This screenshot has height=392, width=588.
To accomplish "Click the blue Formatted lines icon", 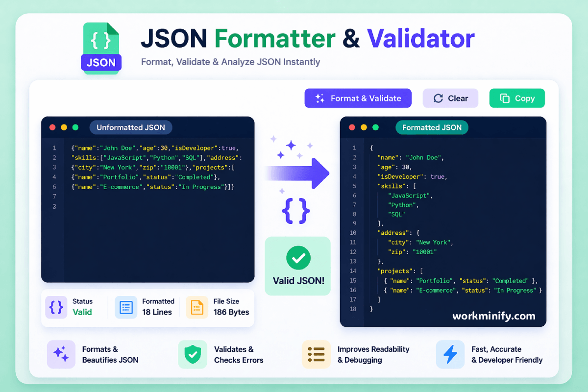I will coord(126,307).
